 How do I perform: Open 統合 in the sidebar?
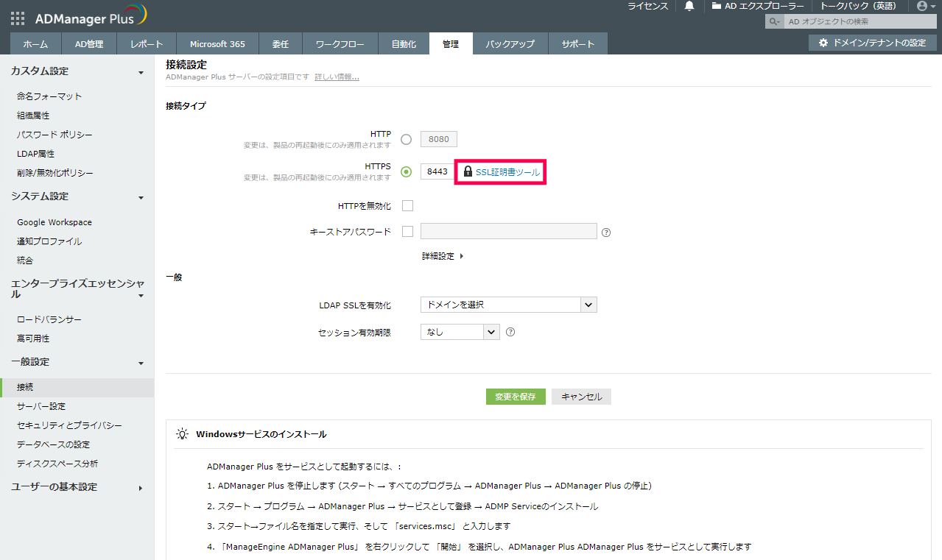click(x=25, y=260)
